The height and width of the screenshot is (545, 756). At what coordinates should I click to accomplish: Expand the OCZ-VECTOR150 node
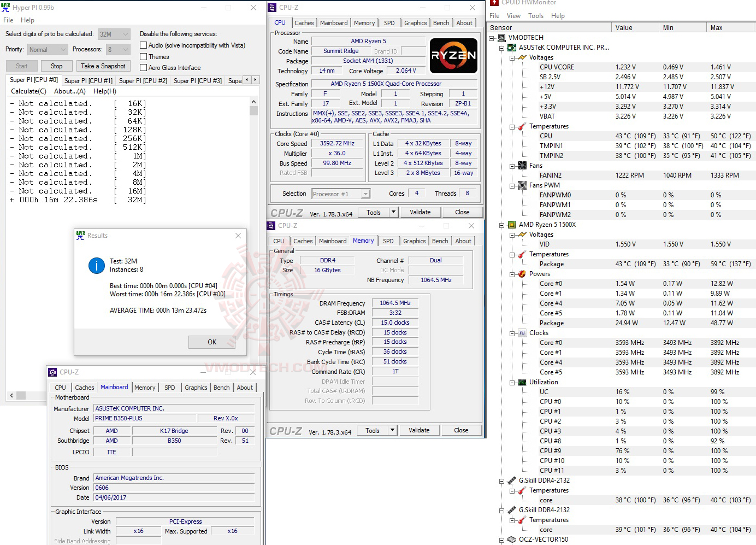(502, 540)
